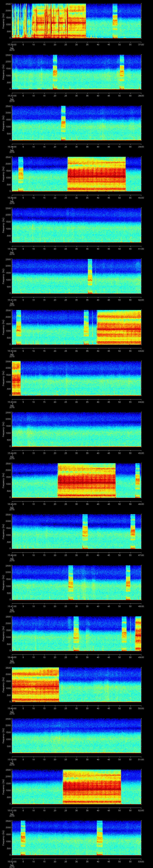Click the wide red block in 15:45 spectrogram
This screenshot has height=868, width=153.
tap(86, 480)
